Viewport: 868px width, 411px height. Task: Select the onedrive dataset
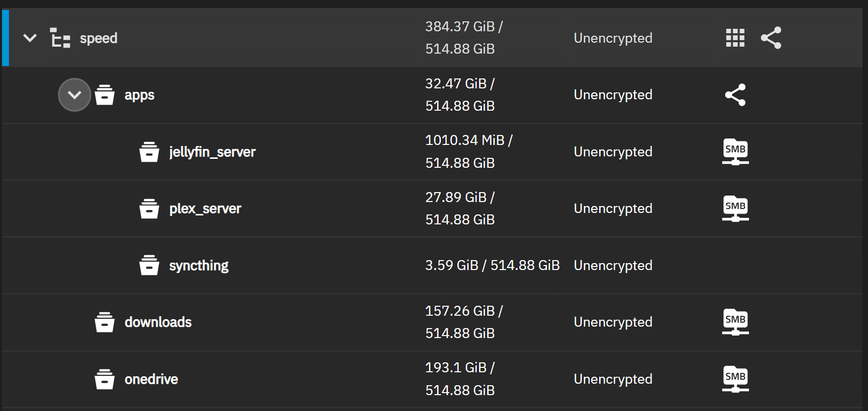pyautogui.click(x=151, y=379)
